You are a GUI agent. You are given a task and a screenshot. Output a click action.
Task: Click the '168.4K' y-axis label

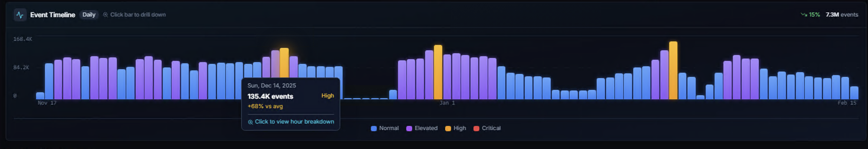point(23,39)
